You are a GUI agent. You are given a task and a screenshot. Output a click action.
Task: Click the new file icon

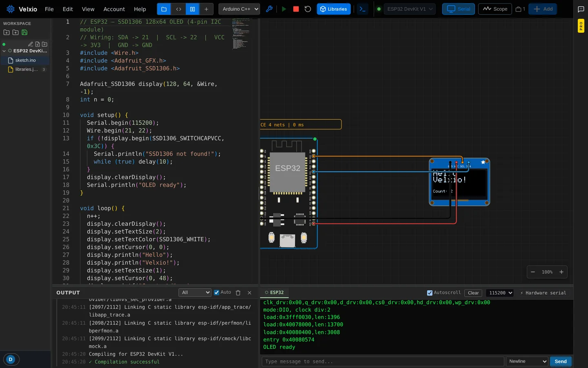coord(38,44)
